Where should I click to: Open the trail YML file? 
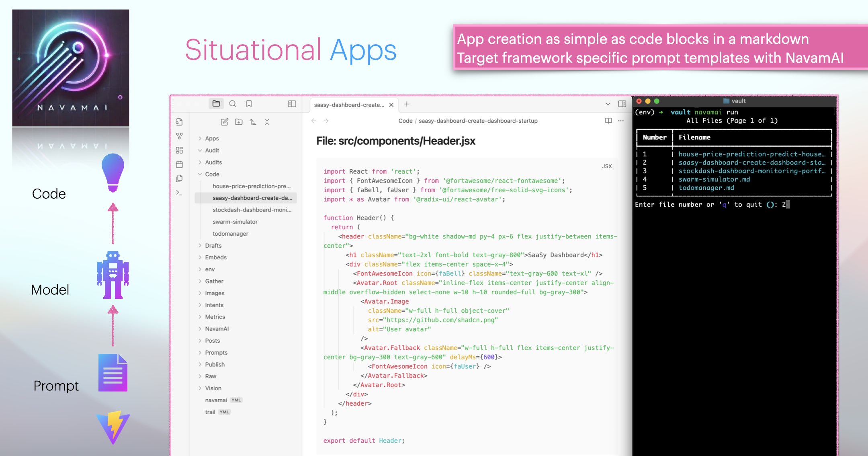coord(217,412)
